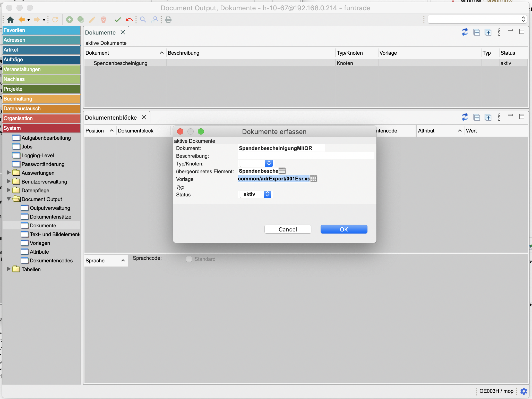Toggle the Standard checkbox
Screen dimensions: 532x399
(x=189, y=259)
